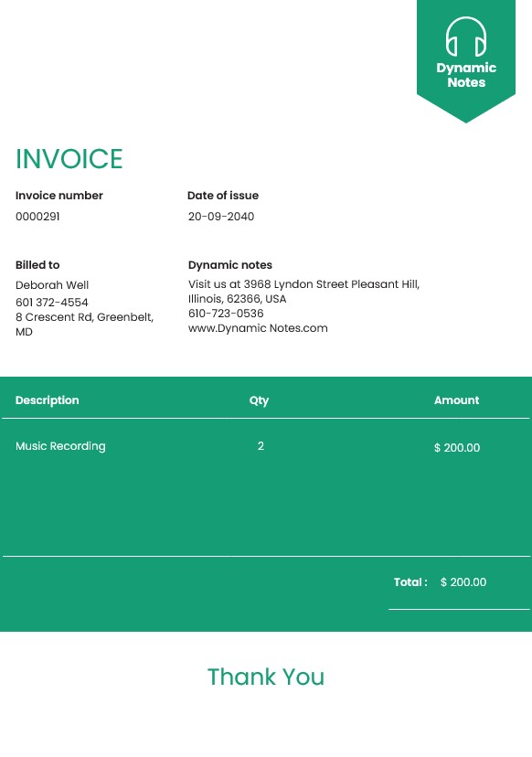This screenshot has width=532, height=757.
Task: Click the Description column header
Action: [48, 400]
